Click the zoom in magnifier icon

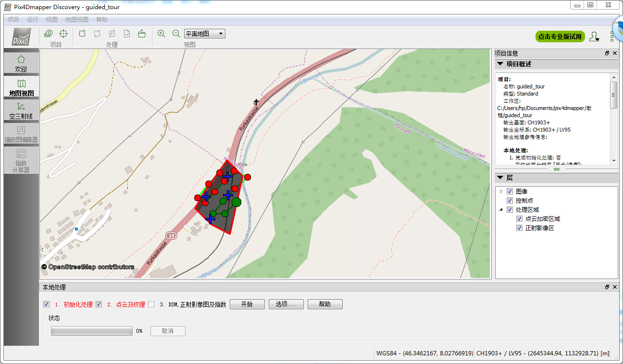pos(162,34)
